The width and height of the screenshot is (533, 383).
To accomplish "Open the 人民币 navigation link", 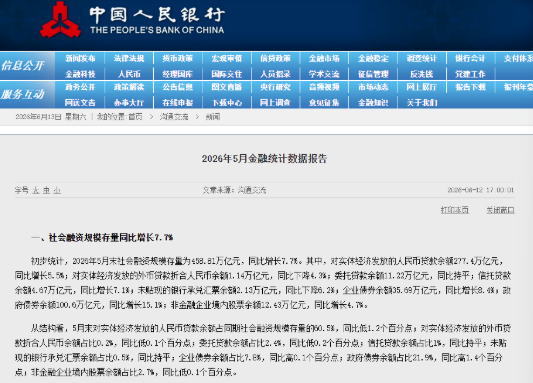I will [129, 74].
